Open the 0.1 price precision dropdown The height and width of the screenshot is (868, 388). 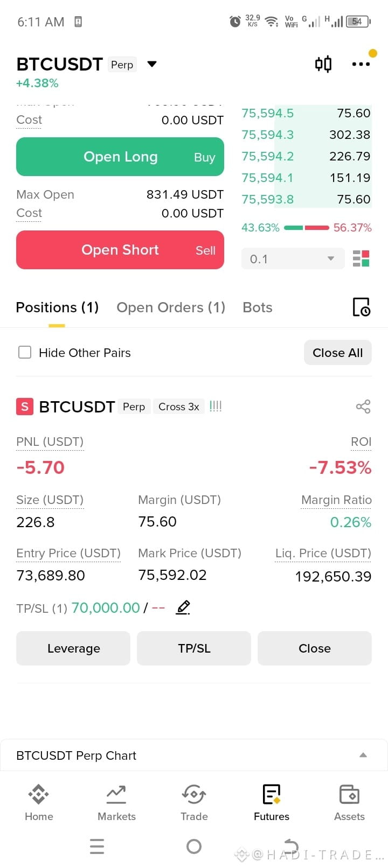(x=293, y=258)
